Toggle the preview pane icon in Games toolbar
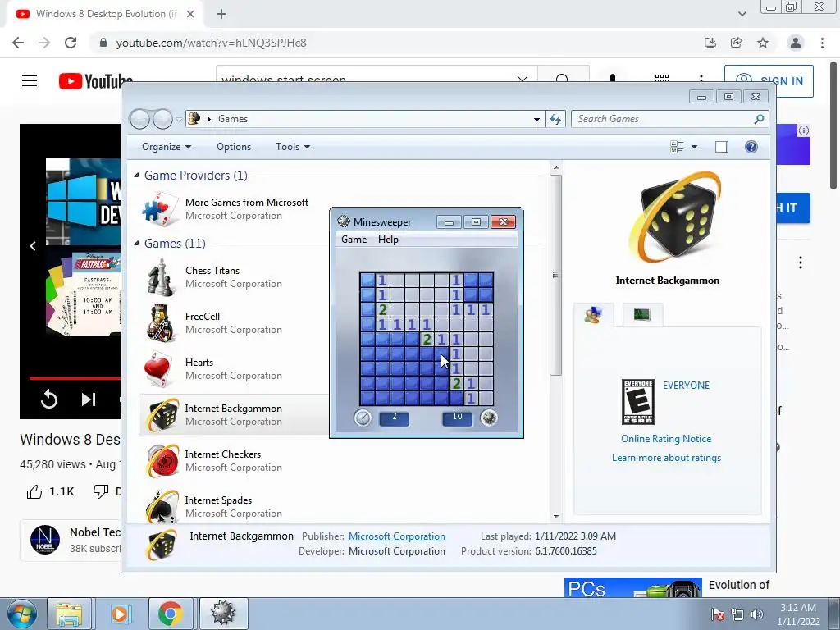The height and width of the screenshot is (630, 840). tap(722, 147)
